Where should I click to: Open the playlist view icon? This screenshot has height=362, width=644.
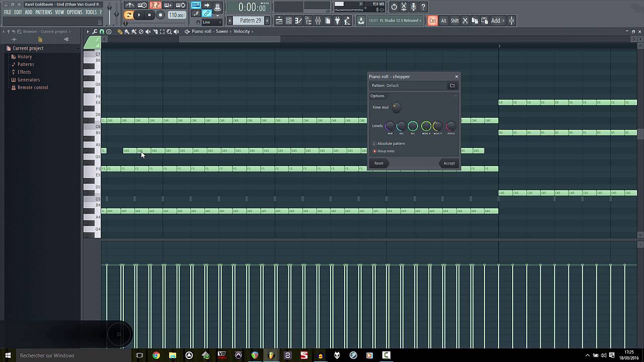(x=279, y=21)
